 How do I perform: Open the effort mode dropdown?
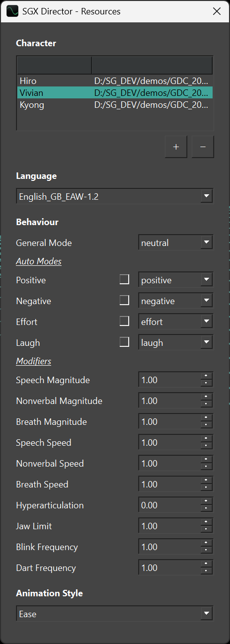[x=175, y=322]
